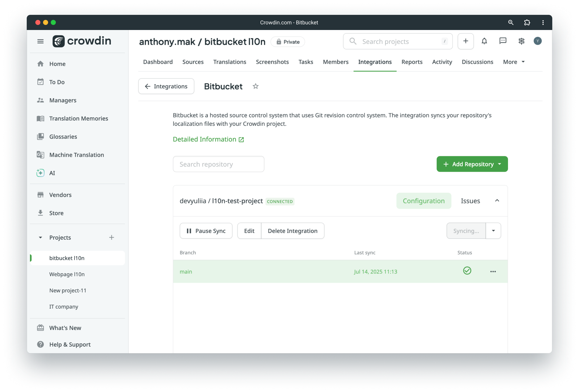579x392 pixels.
Task: Open the More tabs dropdown
Action: point(514,62)
